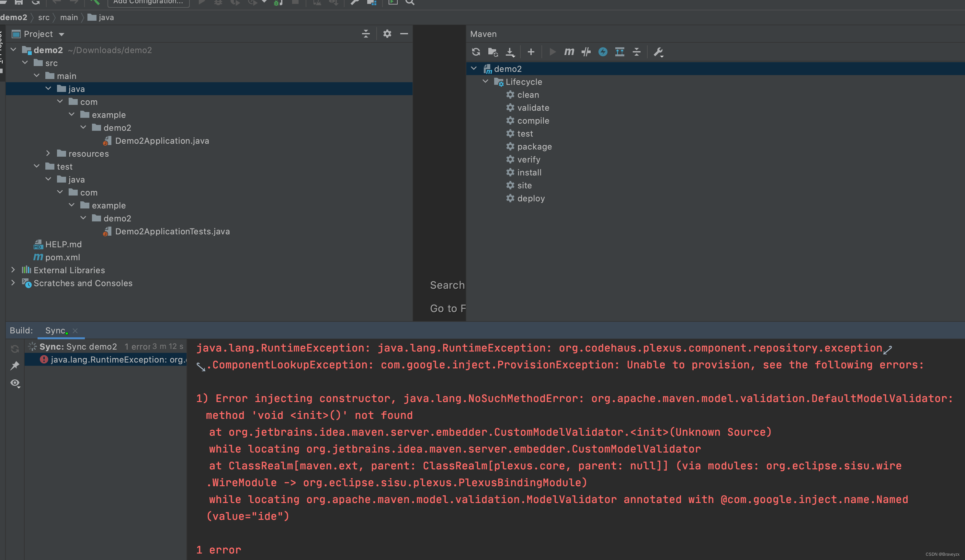Screen dimensions: 965x560
Task: Click Show Dependencies icon in Maven toolbar
Action: click(x=619, y=52)
